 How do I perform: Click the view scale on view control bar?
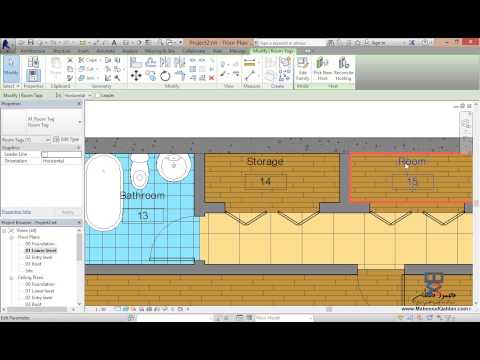pos(101,309)
